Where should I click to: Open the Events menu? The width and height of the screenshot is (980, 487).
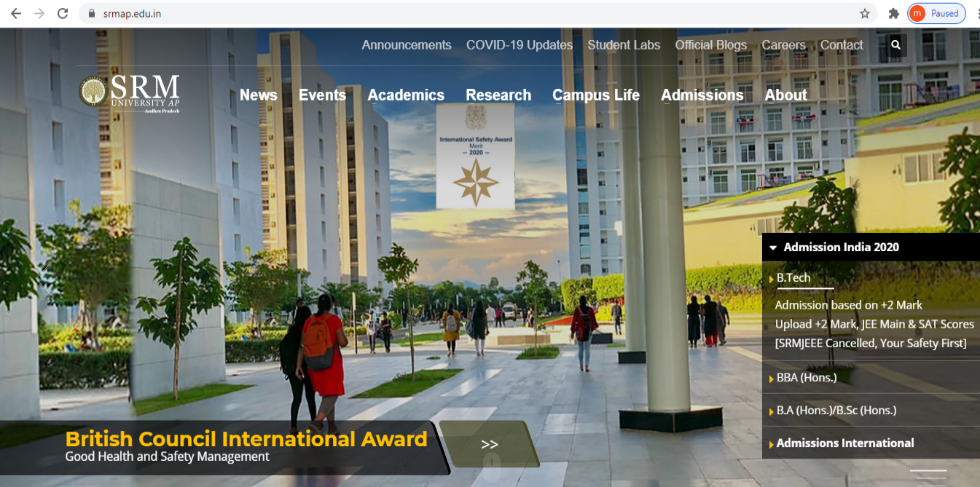point(322,95)
